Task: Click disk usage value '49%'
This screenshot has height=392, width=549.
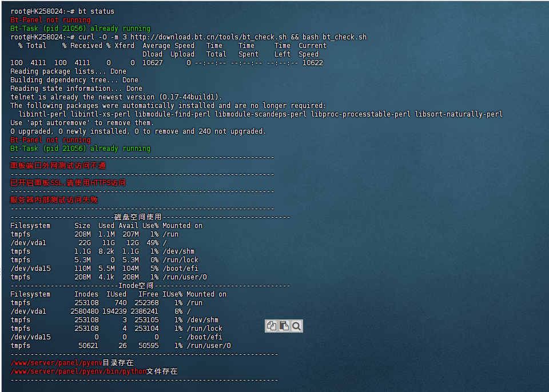Action: point(152,243)
